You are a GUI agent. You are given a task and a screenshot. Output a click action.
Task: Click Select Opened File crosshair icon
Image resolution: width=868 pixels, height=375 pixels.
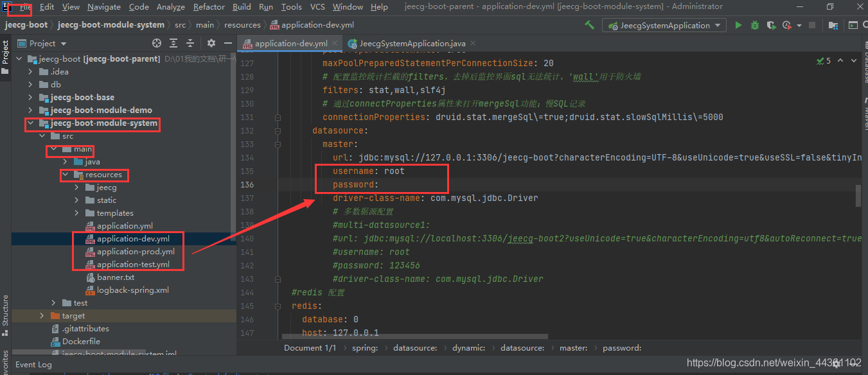(157, 43)
